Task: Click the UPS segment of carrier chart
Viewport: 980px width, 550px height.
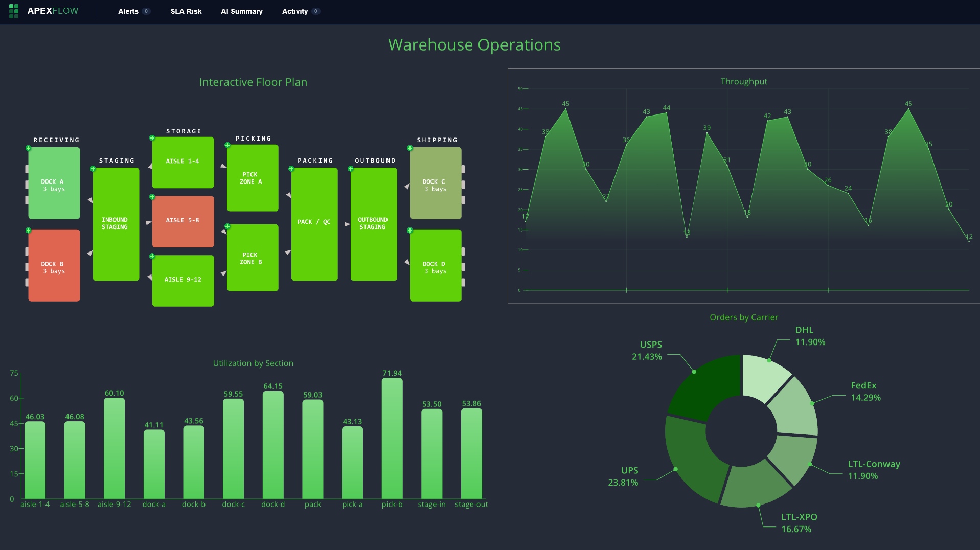Action: [x=693, y=460]
